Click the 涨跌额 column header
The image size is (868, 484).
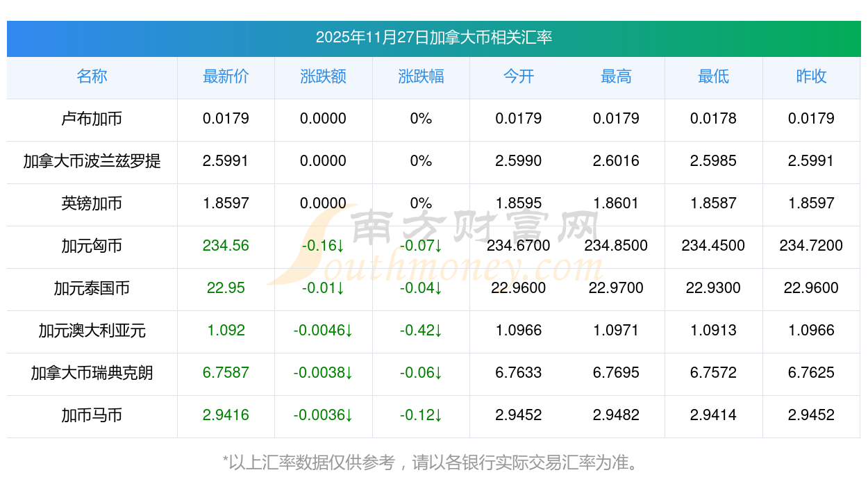click(x=323, y=76)
